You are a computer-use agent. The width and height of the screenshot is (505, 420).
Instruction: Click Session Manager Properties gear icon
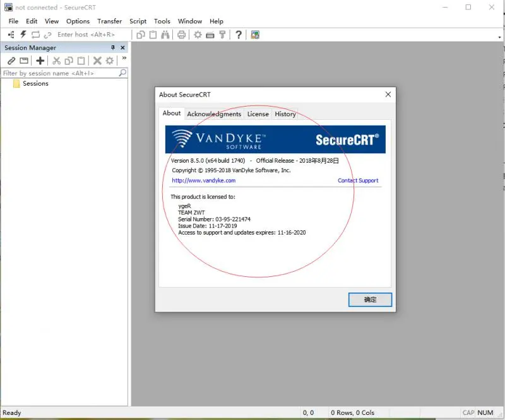point(109,61)
